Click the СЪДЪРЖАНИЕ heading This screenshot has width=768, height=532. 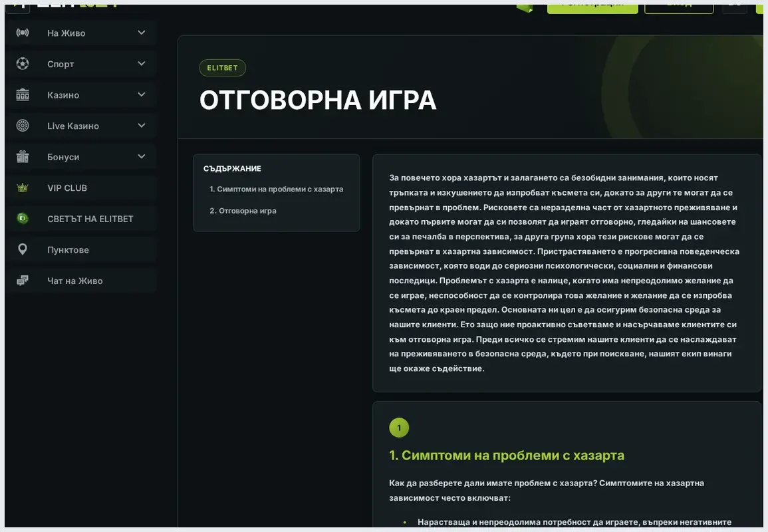(x=232, y=168)
